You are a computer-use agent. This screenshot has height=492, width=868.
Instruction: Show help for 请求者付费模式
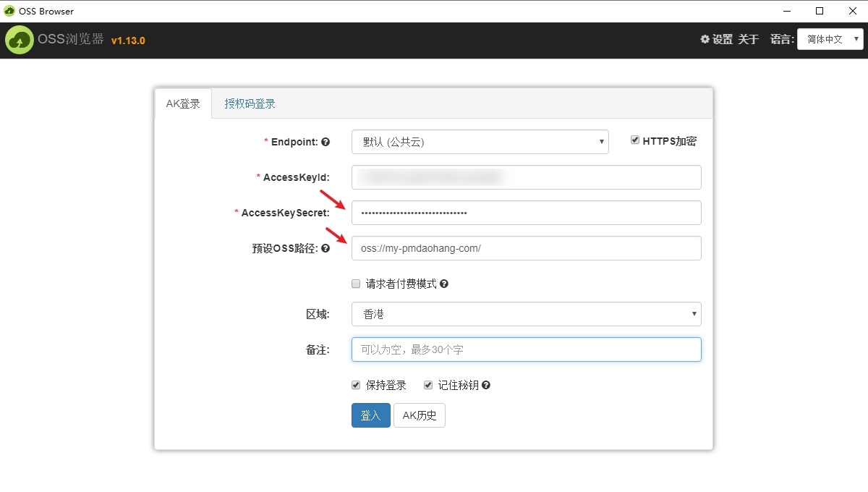point(444,284)
